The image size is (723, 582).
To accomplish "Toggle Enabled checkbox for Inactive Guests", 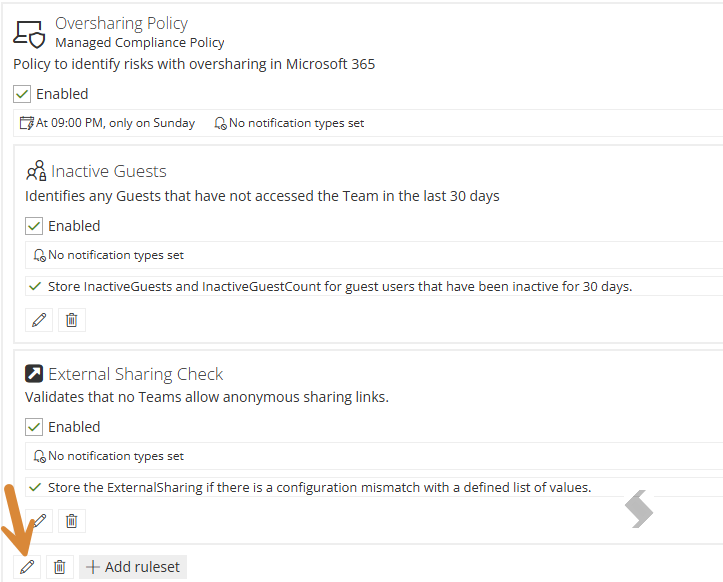I will 34,226.
